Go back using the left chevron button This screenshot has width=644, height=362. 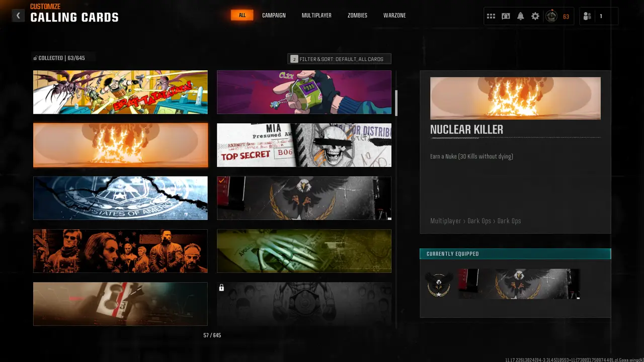pyautogui.click(x=18, y=16)
